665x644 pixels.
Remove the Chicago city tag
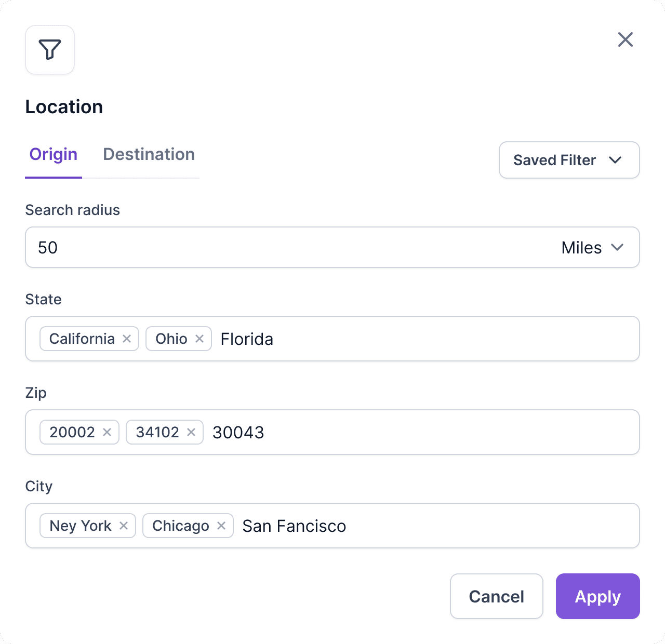221,526
